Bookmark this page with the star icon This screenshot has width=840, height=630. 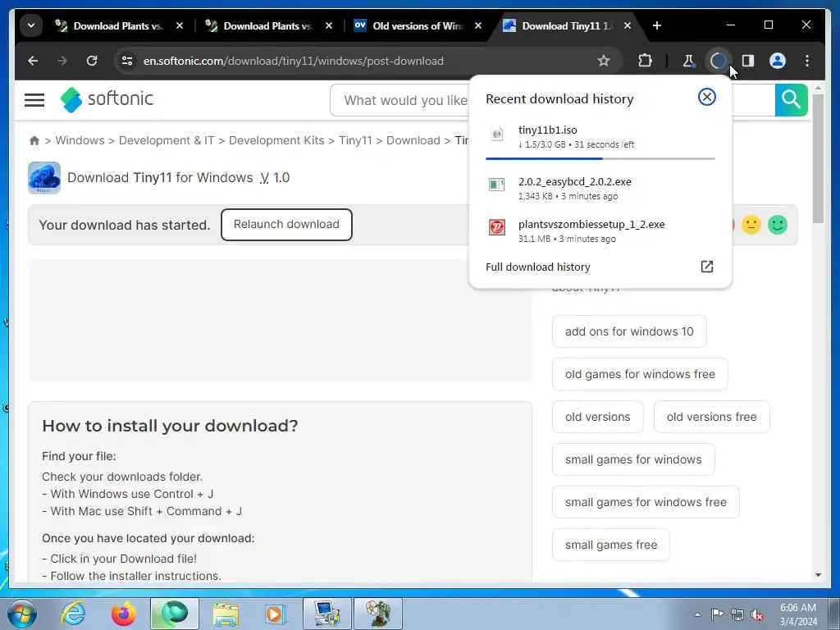click(x=604, y=61)
